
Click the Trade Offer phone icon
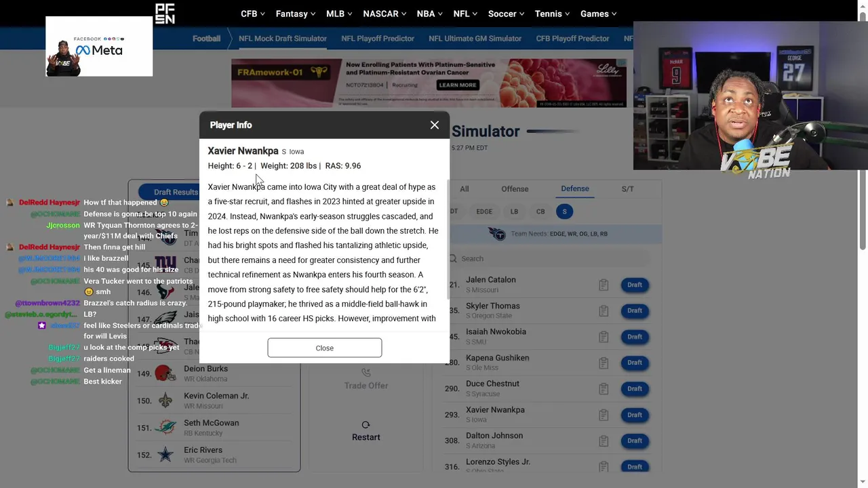click(x=366, y=372)
